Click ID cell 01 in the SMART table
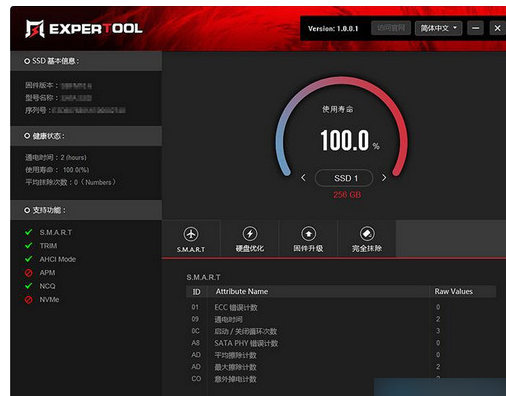 pyautogui.click(x=195, y=307)
